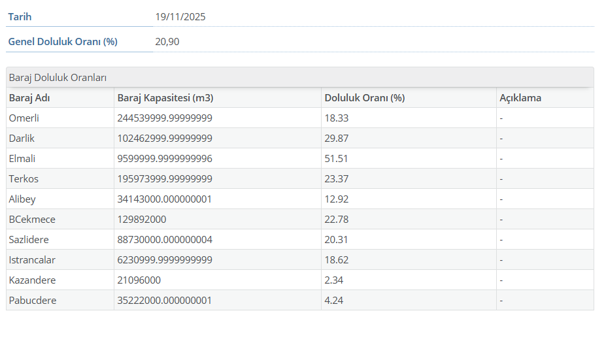Click the Alibey fill rate 12.92
The height and width of the screenshot is (364, 606).
point(337,199)
